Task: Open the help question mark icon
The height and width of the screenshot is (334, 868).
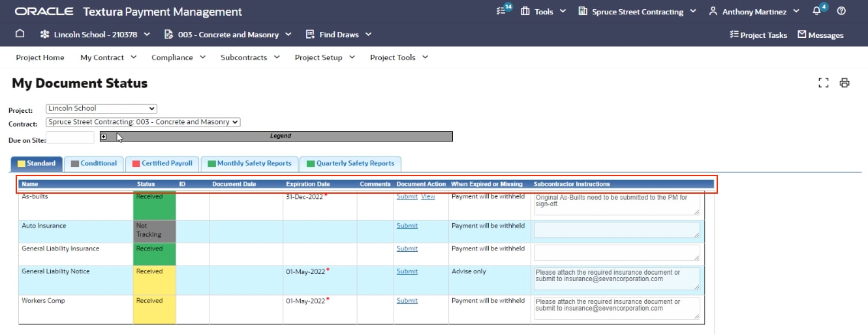Action: 841,11
